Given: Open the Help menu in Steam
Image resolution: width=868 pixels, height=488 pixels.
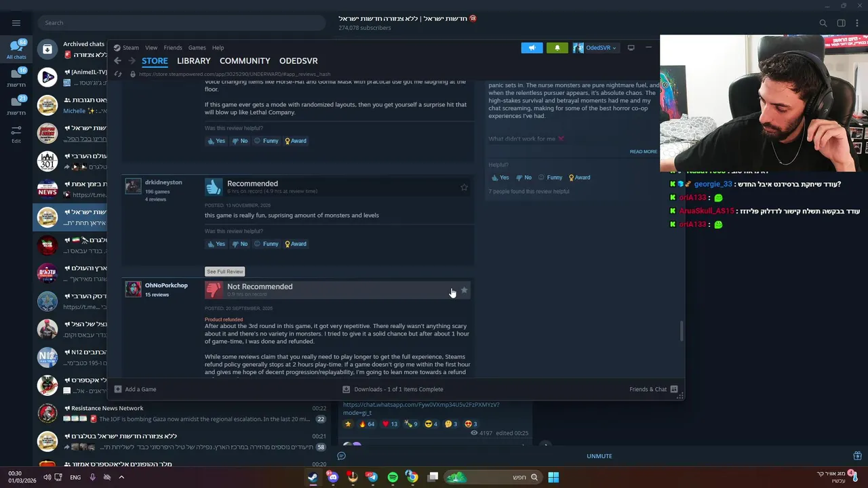Looking at the screenshot, I should (x=218, y=47).
